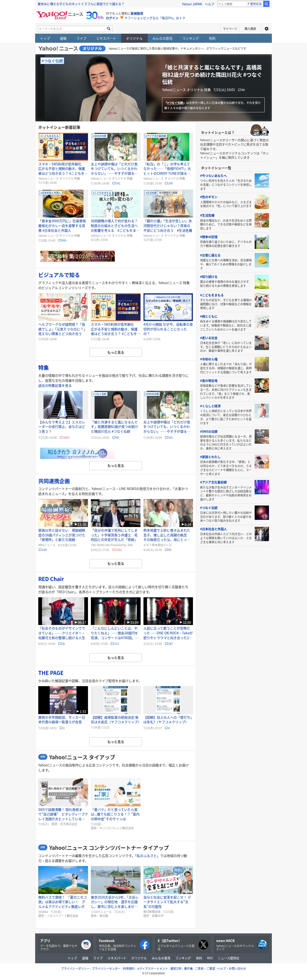Open the 花火特集 2026 banner
The image size is (307, 980).
point(77,256)
